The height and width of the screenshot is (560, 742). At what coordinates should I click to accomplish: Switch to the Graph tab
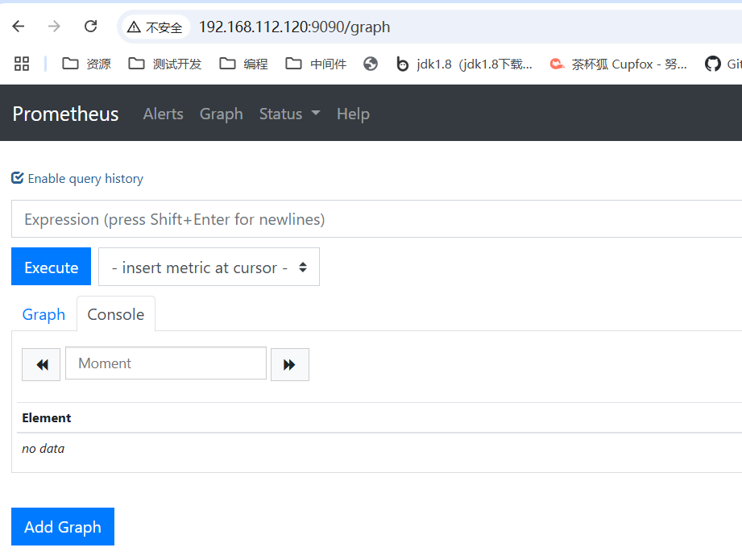point(44,314)
